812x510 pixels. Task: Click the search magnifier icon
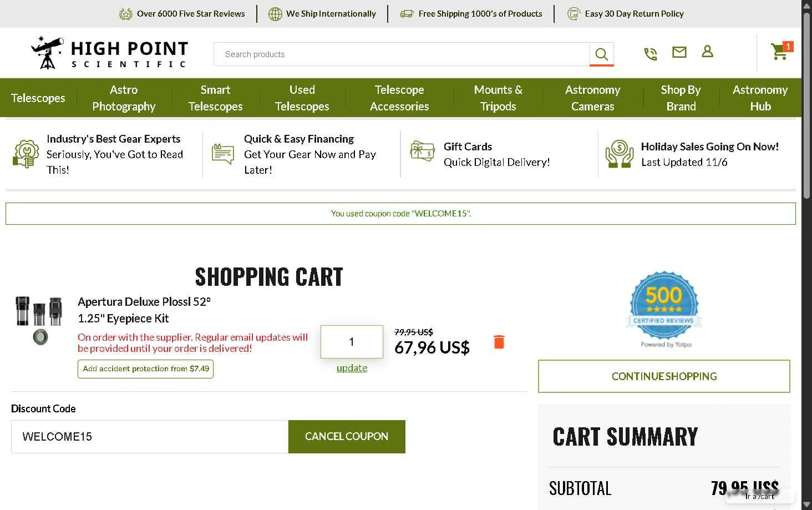pos(601,54)
